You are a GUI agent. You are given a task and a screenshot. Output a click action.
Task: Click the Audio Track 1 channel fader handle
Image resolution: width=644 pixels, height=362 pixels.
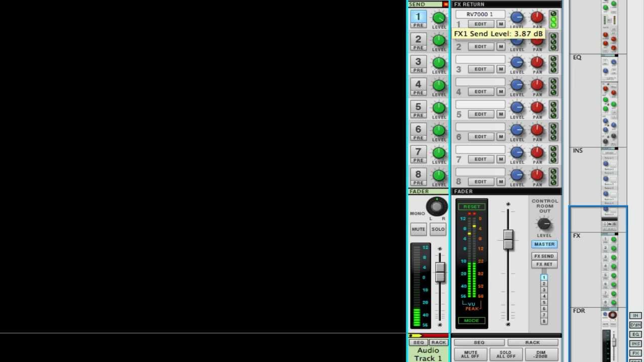click(440, 272)
